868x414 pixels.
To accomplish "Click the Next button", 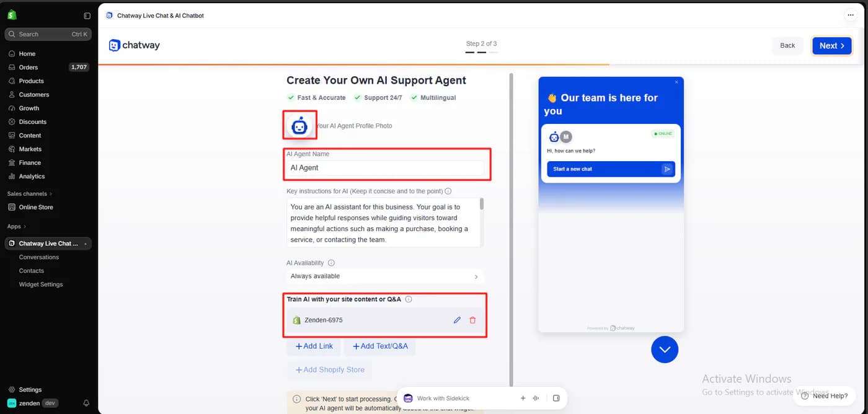I will click(x=832, y=46).
